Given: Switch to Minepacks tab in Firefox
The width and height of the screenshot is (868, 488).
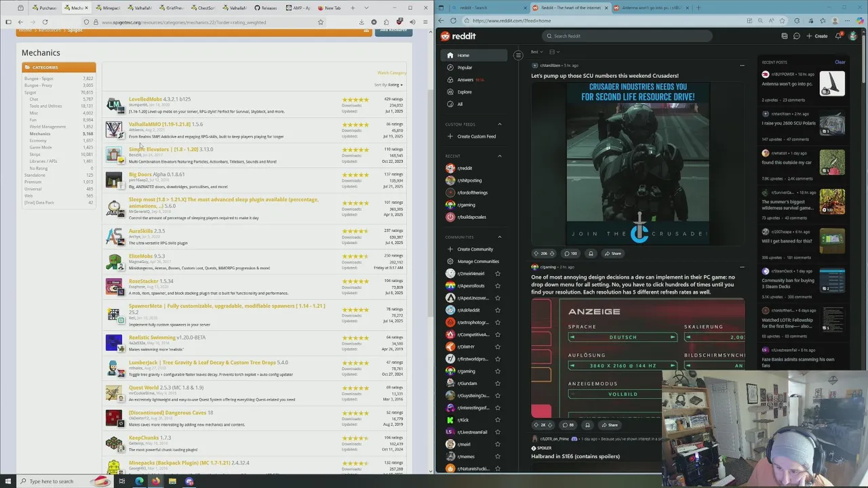Looking at the screenshot, I should click(x=108, y=8).
